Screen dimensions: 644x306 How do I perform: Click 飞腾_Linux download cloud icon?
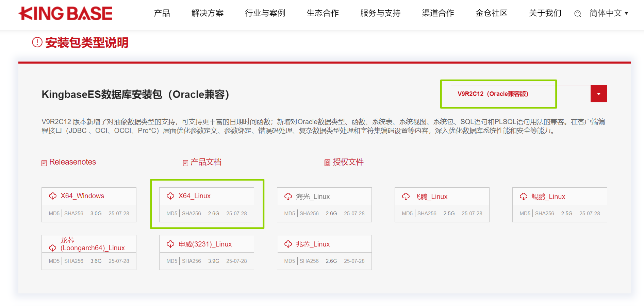pyautogui.click(x=406, y=197)
